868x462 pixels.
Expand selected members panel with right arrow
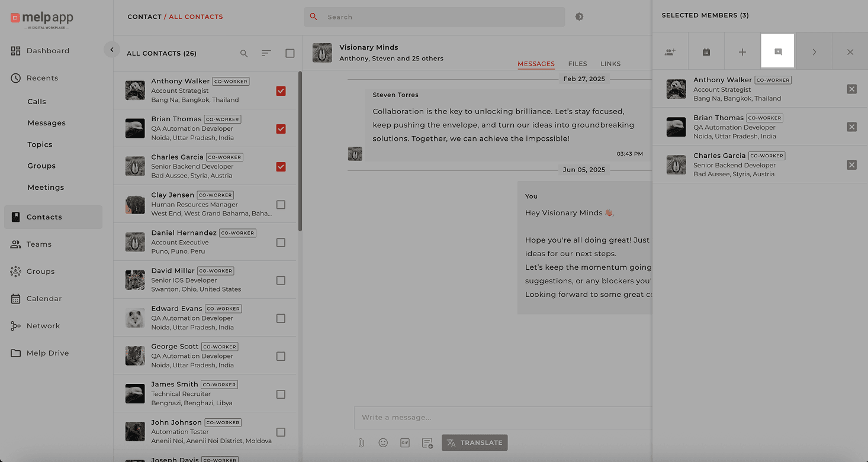pos(814,52)
